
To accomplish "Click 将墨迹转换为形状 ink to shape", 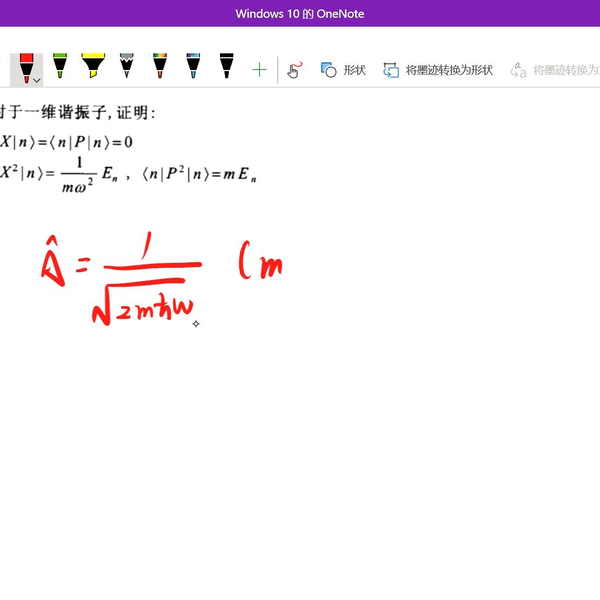I will pos(438,70).
